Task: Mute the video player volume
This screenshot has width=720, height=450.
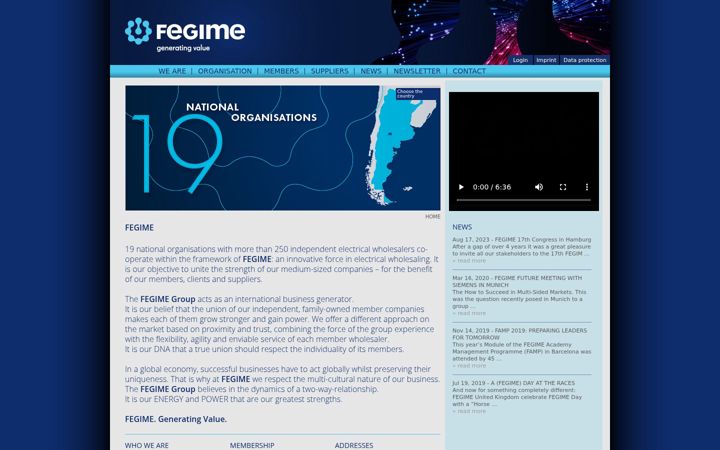Action: click(539, 187)
